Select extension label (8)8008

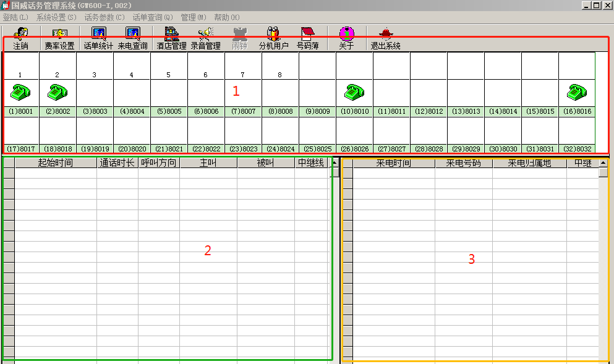280,111
